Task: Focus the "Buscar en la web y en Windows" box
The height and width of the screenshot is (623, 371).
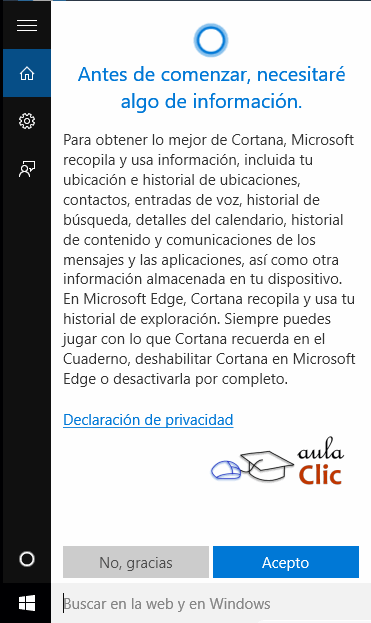Action: 211,604
